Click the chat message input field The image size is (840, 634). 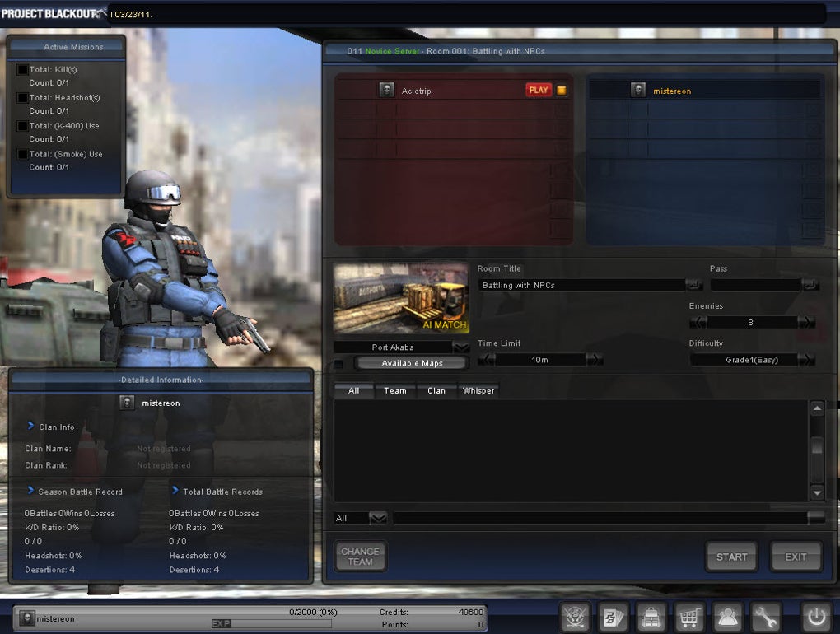[x=600, y=518]
